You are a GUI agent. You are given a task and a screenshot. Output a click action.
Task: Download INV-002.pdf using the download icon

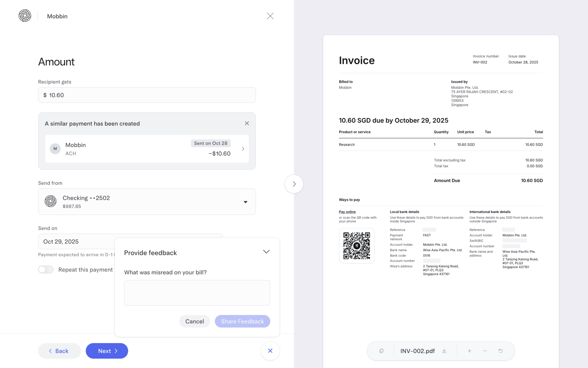coord(444,351)
